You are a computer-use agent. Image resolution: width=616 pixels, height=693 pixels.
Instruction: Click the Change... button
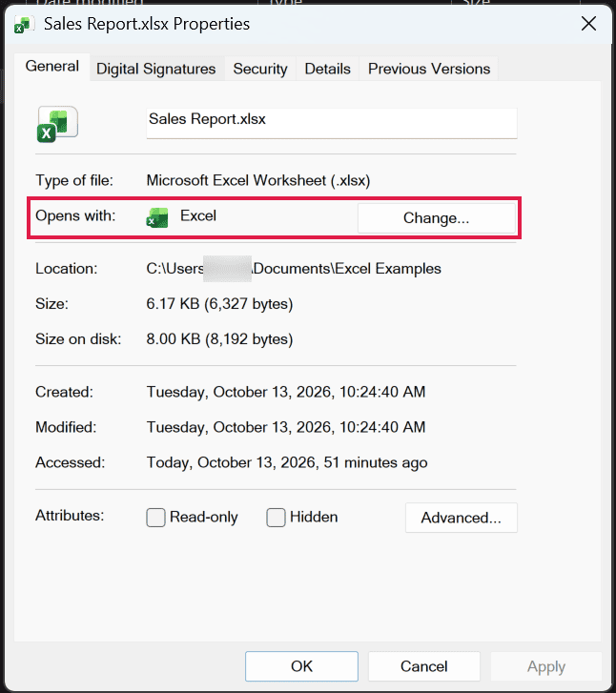(437, 218)
